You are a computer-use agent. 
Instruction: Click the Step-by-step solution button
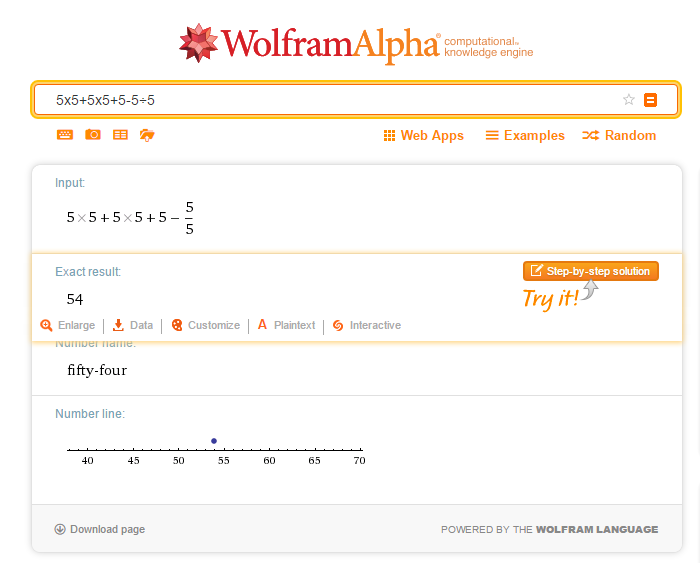[591, 271]
